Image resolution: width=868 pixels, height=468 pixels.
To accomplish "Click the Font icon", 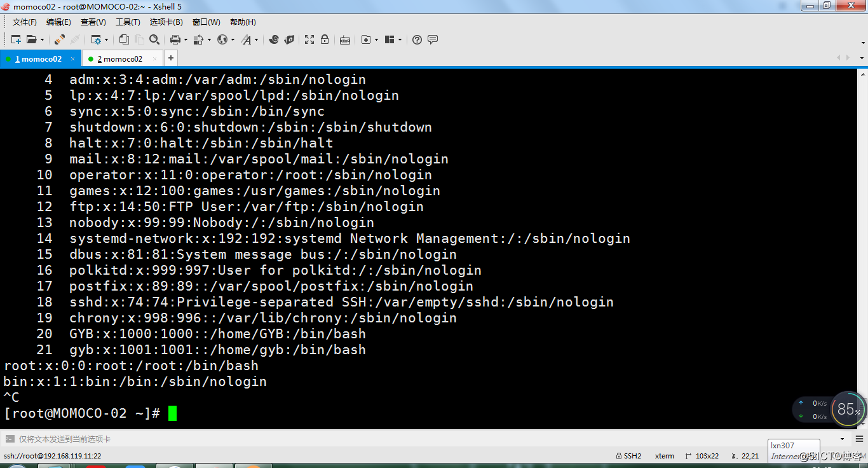I will coord(247,39).
